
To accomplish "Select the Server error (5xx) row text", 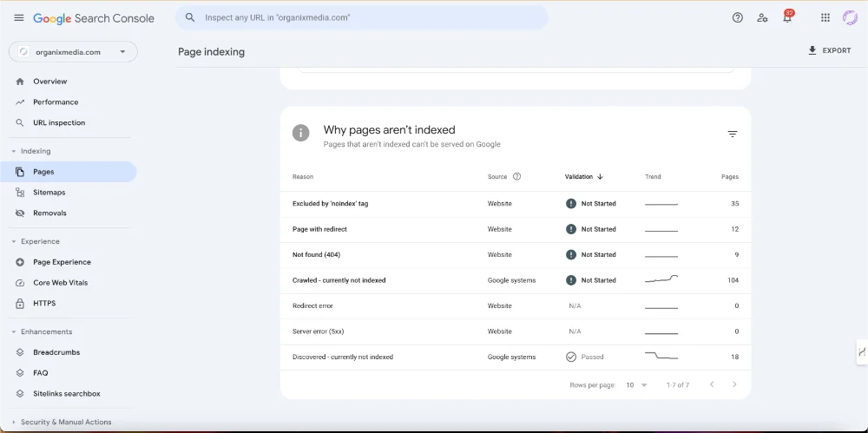I will (319, 331).
